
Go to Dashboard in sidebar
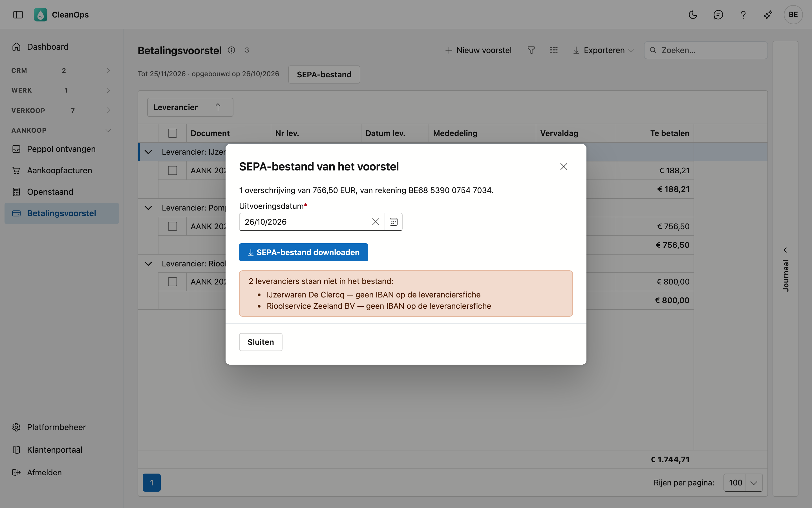tap(62, 47)
